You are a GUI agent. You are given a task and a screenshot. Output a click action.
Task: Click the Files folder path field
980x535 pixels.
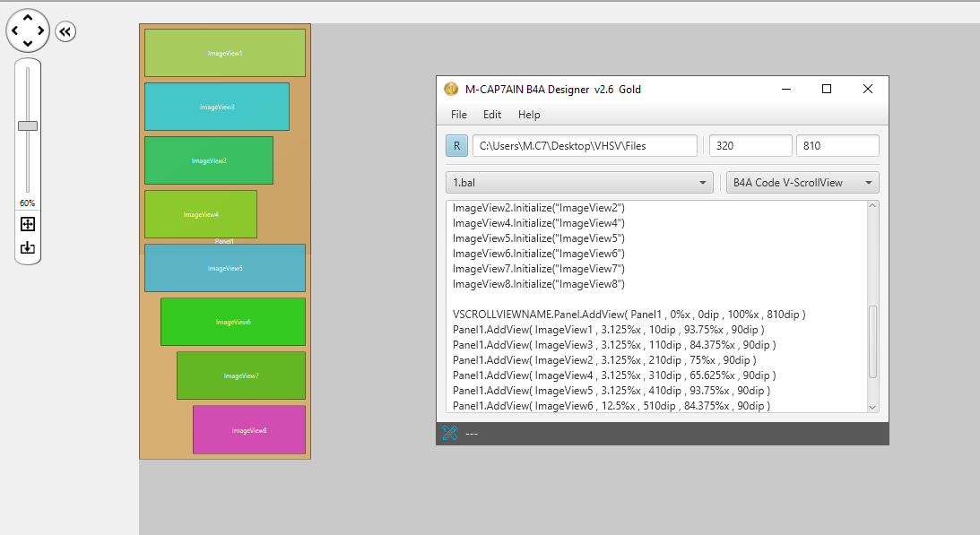pos(585,146)
